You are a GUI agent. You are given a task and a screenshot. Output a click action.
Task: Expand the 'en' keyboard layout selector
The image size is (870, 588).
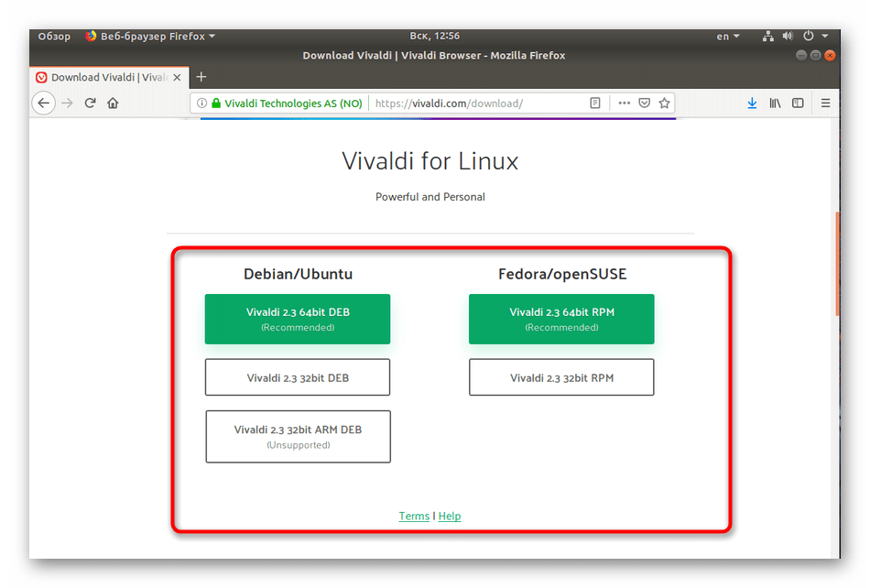tap(727, 37)
